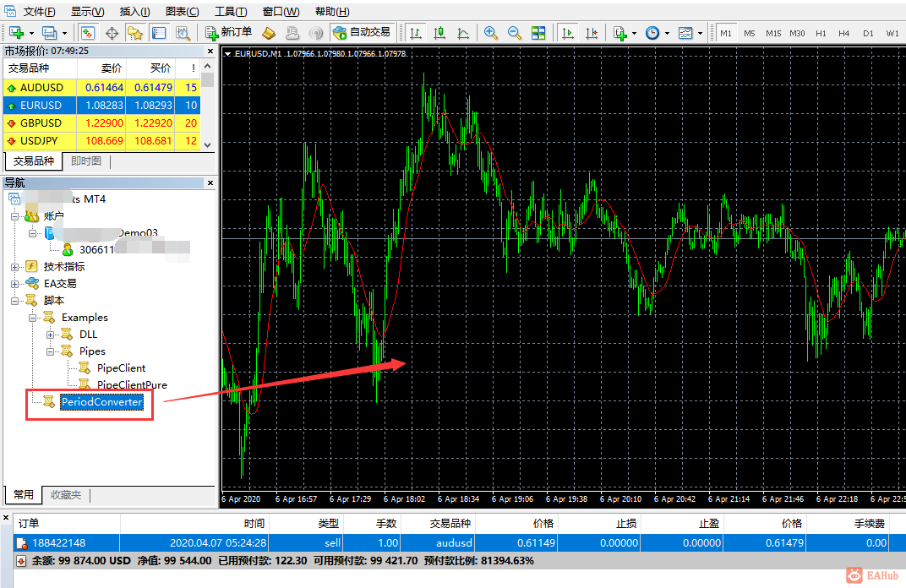Toggle chart auto scroll icon
The height and width of the screenshot is (588, 906).
tap(567, 33)
